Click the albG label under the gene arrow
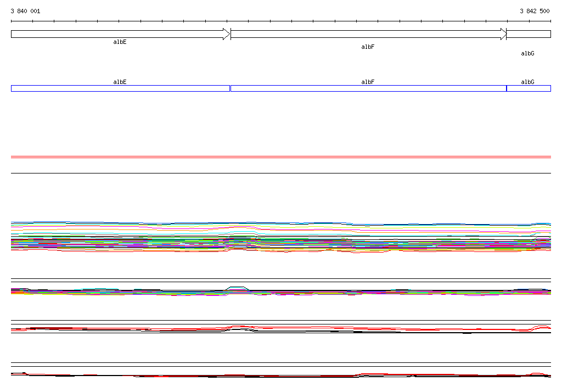The image size is (562, 392). click(527, 54)
